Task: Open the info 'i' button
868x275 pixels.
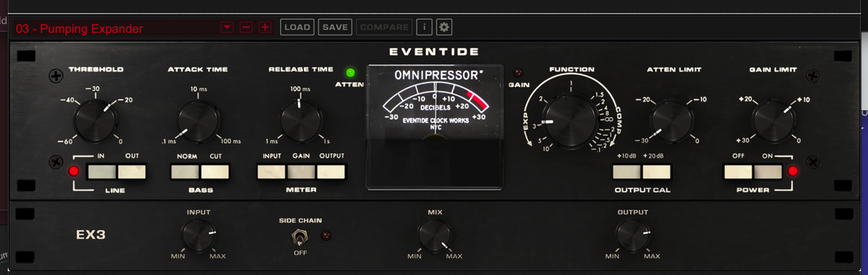Action: point(424,27)
